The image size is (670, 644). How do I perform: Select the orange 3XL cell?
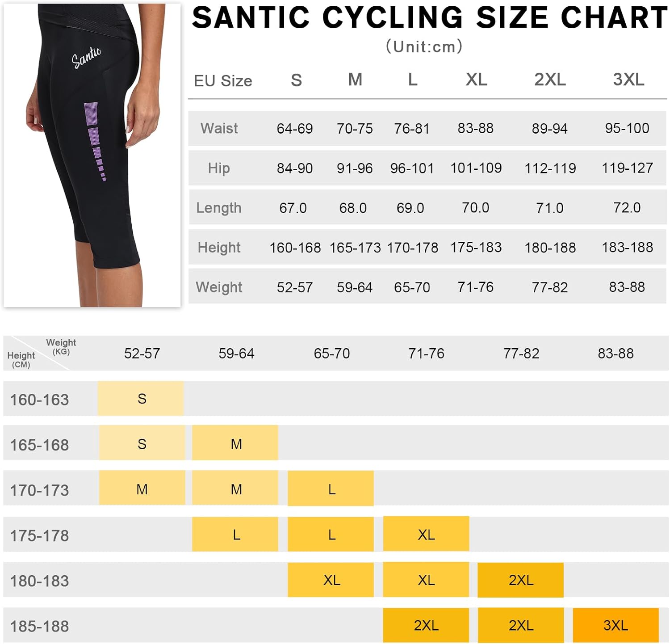[x=616, y=625]
